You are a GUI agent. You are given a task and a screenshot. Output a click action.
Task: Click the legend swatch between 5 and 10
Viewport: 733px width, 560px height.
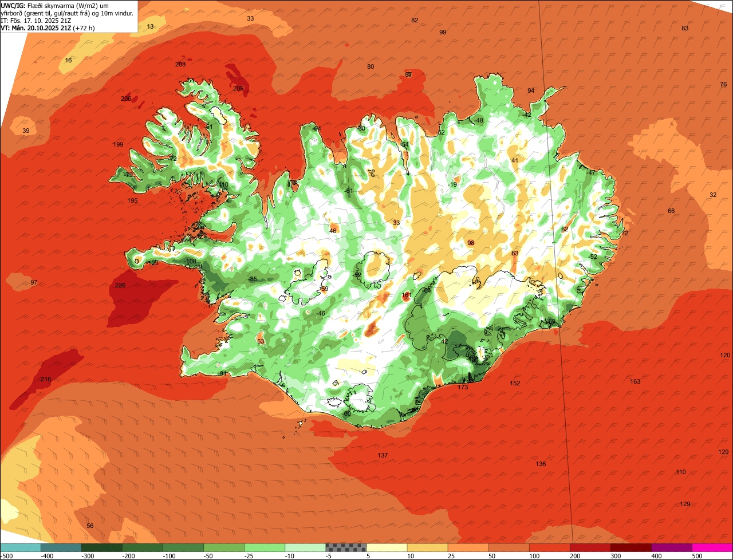pyautogui.click(x=387, y=547)
